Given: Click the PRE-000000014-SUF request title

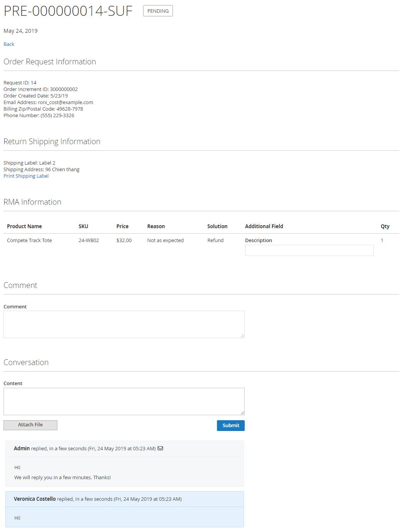Looking at the screenshot, I should tap(68, 11).
